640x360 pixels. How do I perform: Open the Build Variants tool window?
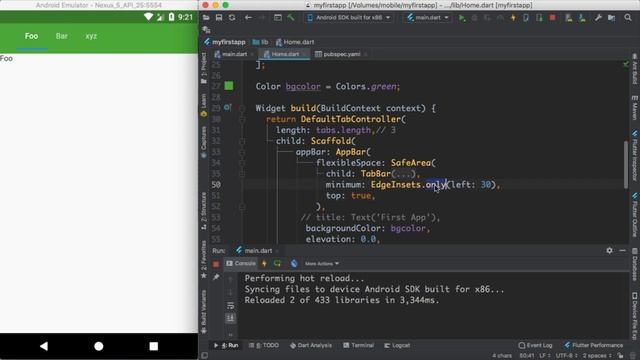pos(204,311)
